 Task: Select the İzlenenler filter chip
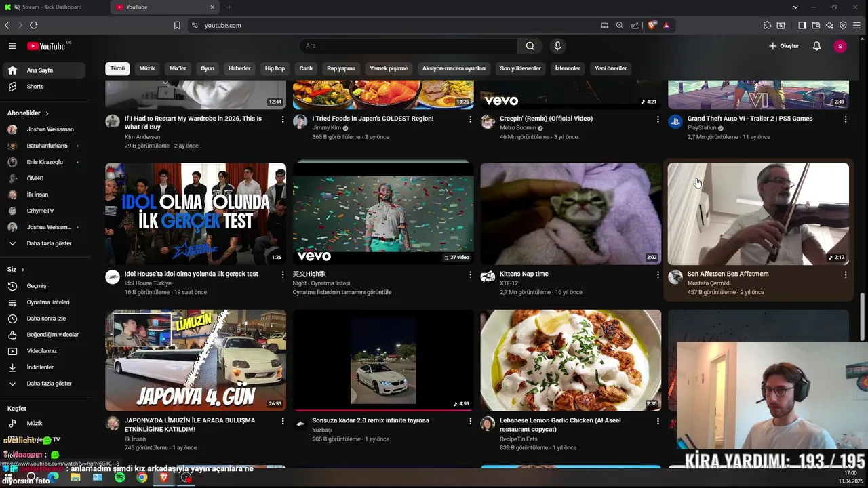[568, 68]
